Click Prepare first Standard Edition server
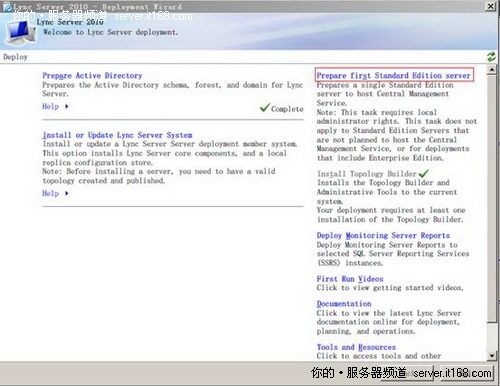 [393, 76]
